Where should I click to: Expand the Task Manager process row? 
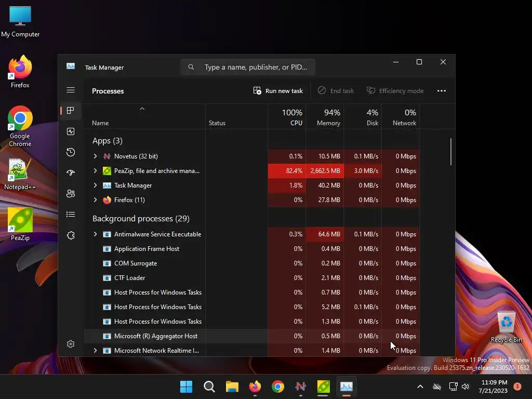96,185
